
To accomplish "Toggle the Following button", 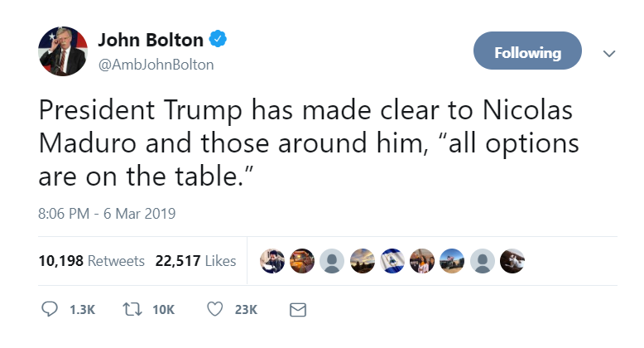I will pos(527,52).
